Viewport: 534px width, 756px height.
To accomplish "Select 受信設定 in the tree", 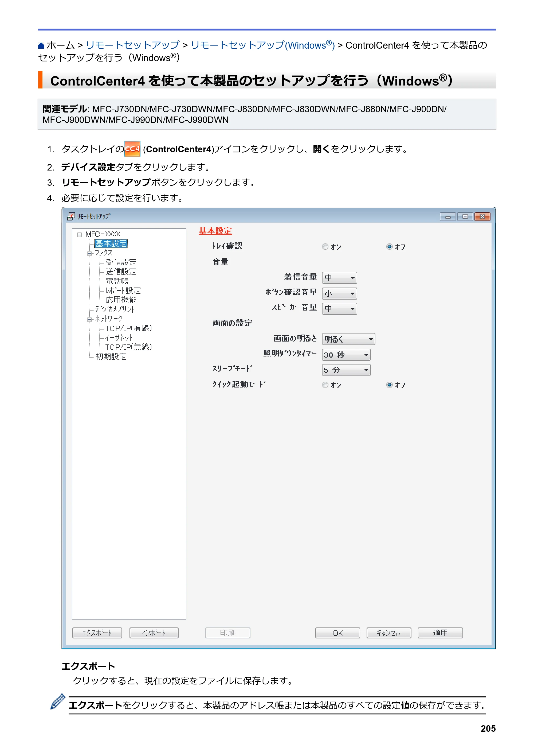I will click(x=121, y=262).
